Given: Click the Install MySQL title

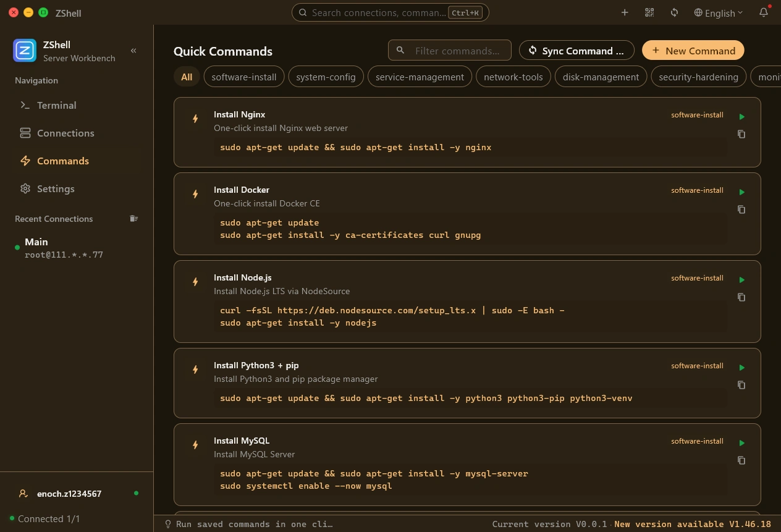Looking at the screenshot, I should click(x=242, y=441).
